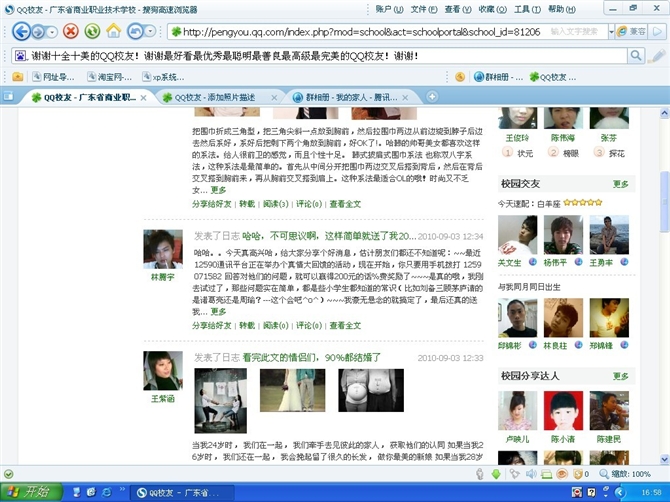Click the tab list icon left of tabs
670x502 pixels.
pyautogui.click(x=8, y=96)
